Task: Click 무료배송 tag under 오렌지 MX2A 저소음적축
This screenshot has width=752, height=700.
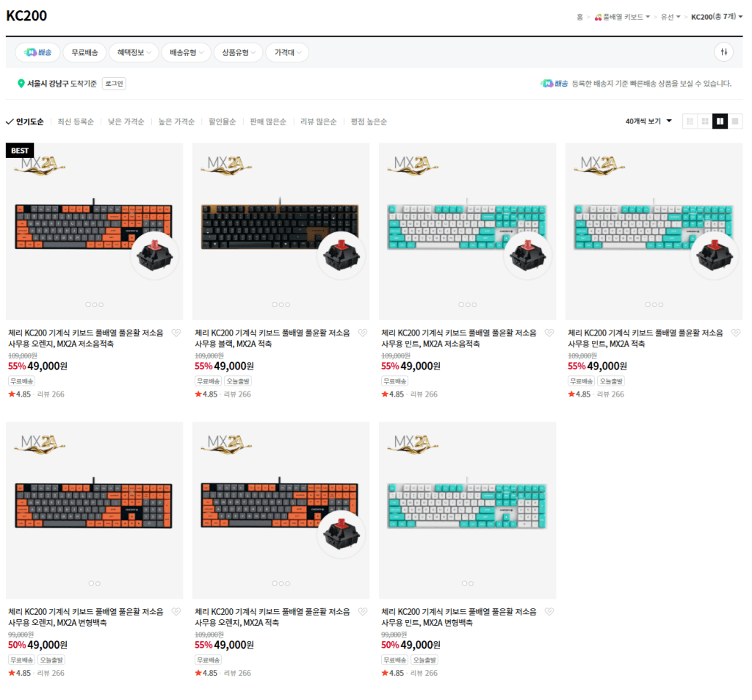Action: click(21, 381)
